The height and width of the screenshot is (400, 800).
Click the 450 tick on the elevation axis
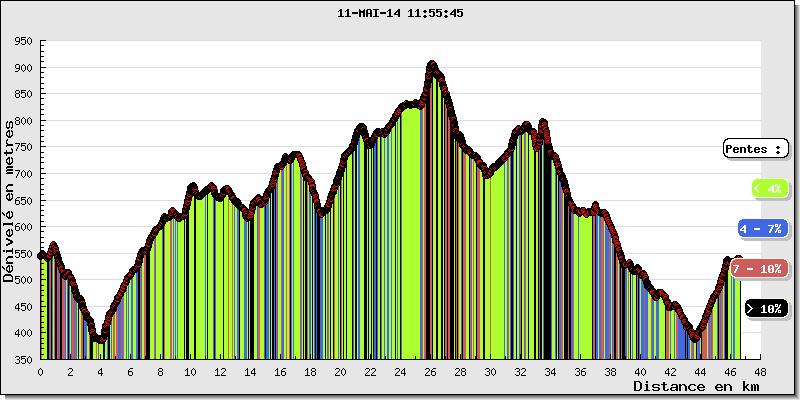click(23, 306)
